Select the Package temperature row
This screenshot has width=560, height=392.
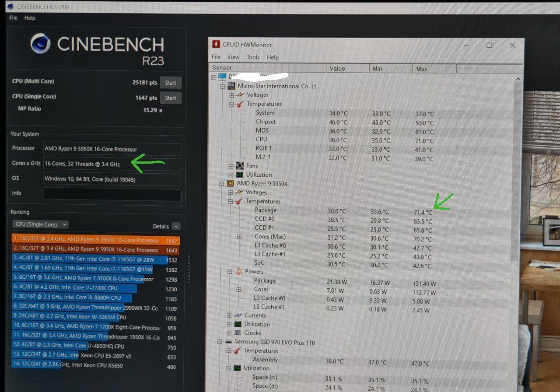(x=360, y=211)
